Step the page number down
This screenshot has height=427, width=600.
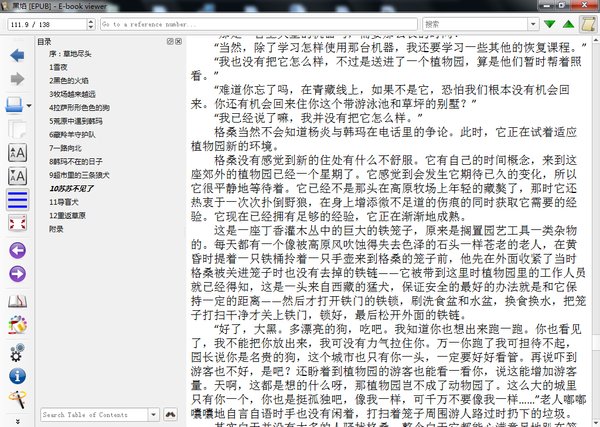(91, 28)
